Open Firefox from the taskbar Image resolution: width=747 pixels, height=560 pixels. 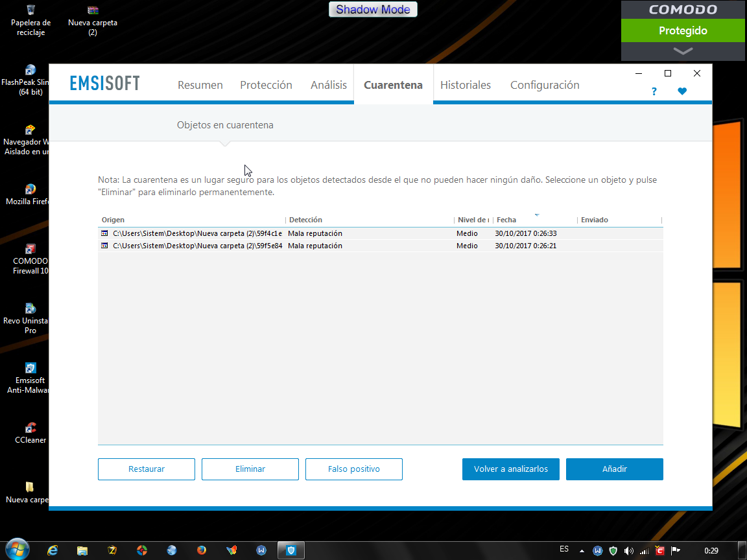(x=202, y=550)
